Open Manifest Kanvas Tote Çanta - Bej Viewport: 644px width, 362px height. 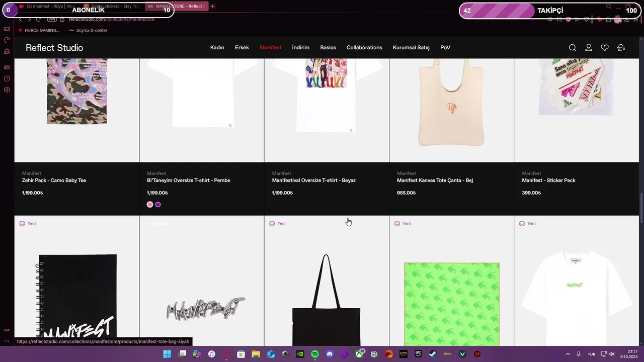[435, 180]
